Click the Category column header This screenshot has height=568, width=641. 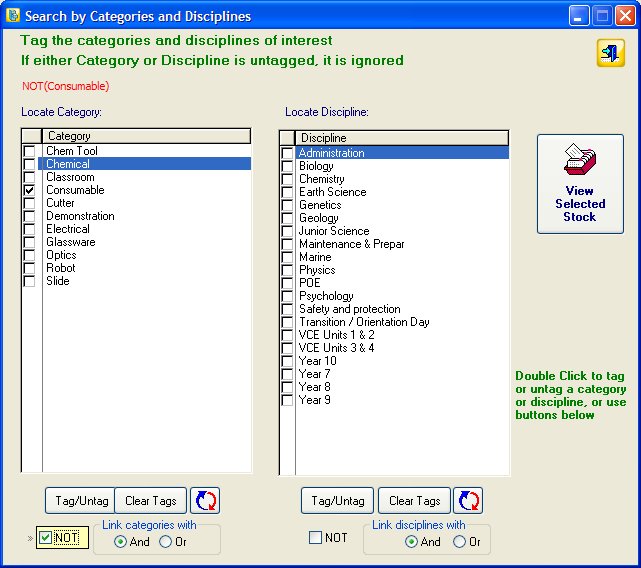(x=145, y=136)
